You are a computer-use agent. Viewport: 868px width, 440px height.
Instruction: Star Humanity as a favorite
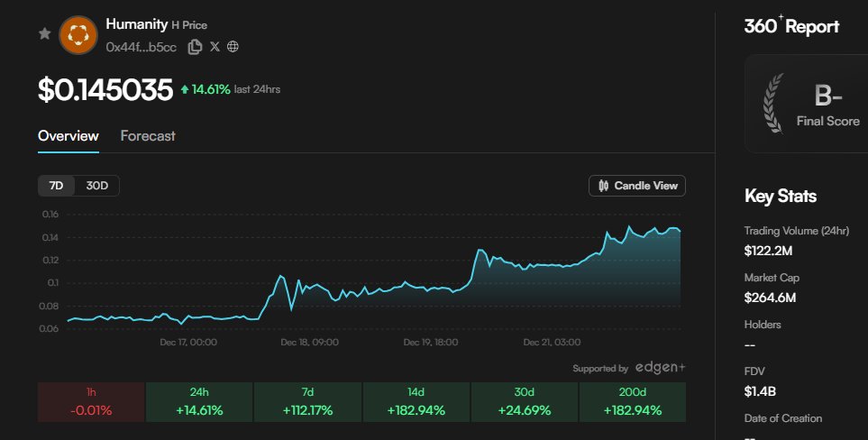click(44, 34)
